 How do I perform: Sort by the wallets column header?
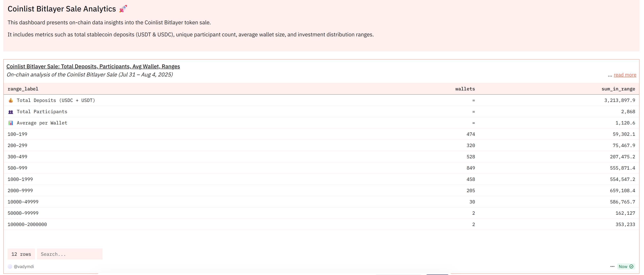pyautogui.click(x=465, y=89)
